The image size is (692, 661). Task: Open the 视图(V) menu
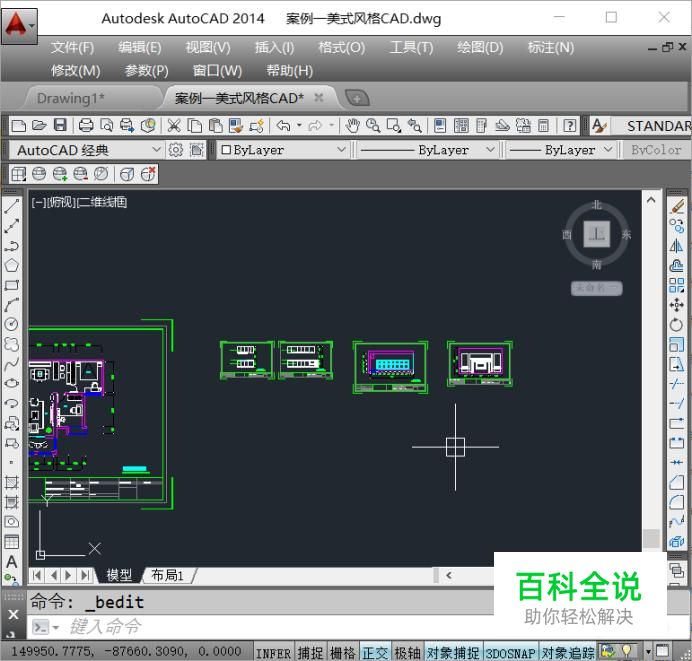pos(208,47)
